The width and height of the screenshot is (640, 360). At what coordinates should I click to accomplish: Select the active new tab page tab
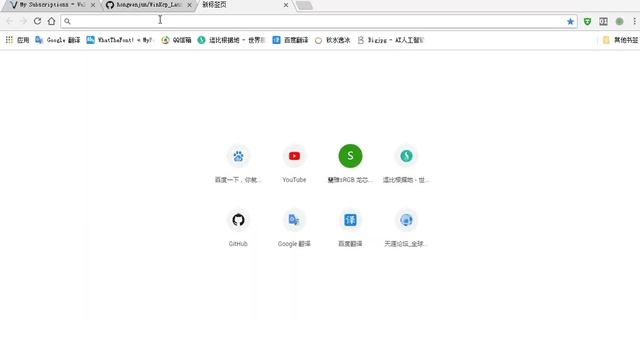pos(244,5)
